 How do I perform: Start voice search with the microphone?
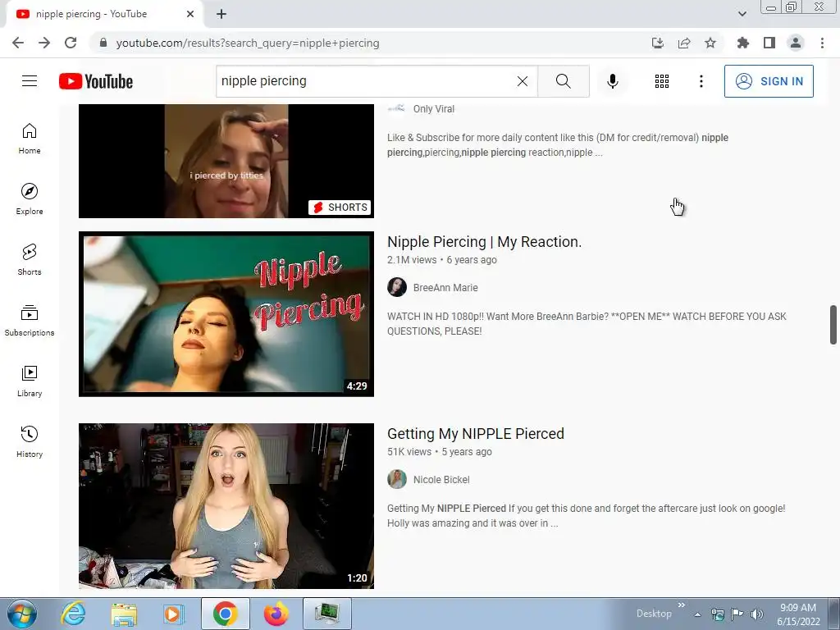click(612, 81)
